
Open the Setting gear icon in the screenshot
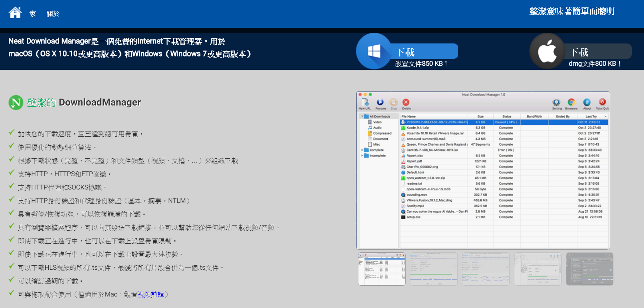coord(556,104)
